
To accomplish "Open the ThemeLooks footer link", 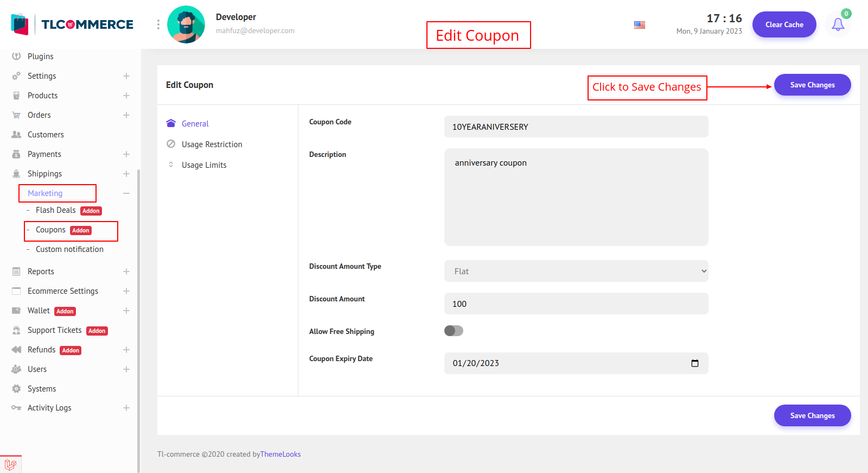I will click(280, 455).
